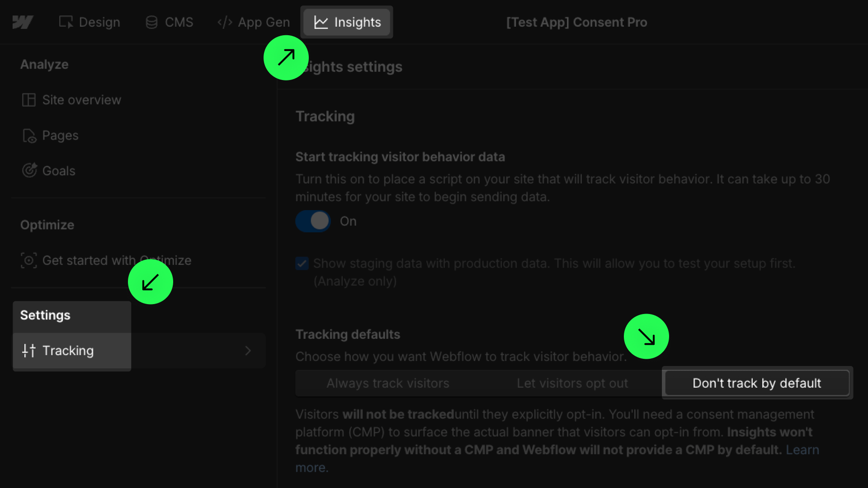Image resolution: width=868 pixels, height=488 pixels.
Task: Select Don't track by default option
Action: (757, 383)
